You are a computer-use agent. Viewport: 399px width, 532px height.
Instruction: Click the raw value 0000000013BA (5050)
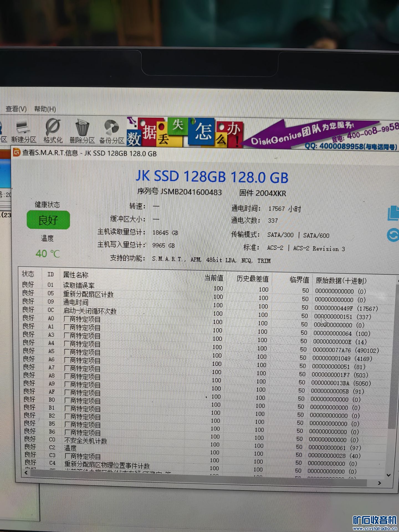pyautogui.click(x=341, y=383)
